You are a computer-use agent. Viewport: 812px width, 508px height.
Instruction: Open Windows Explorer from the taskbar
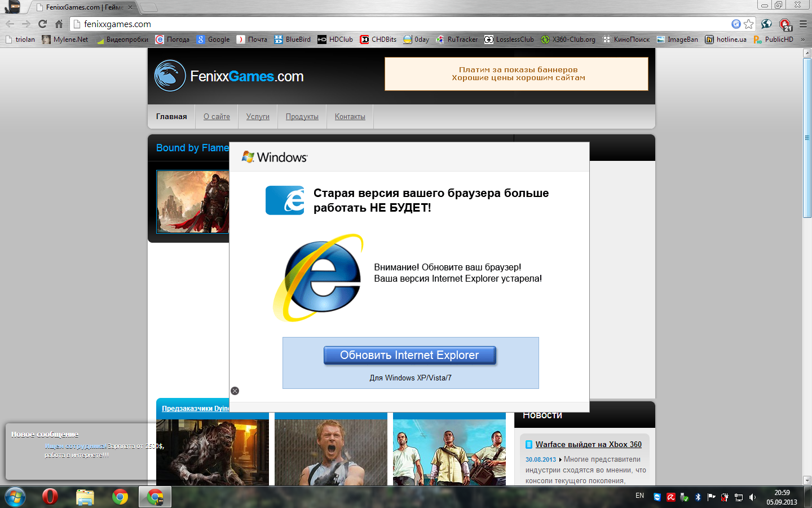coord(85,497)
